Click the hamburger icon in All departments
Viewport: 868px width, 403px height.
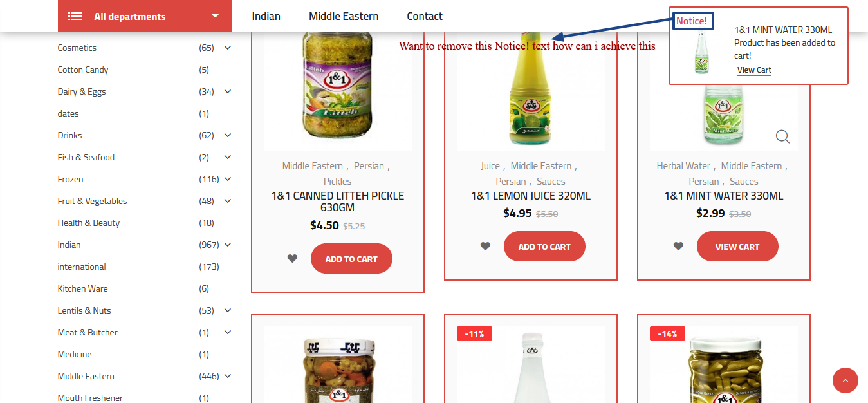[x=75, y=16]
